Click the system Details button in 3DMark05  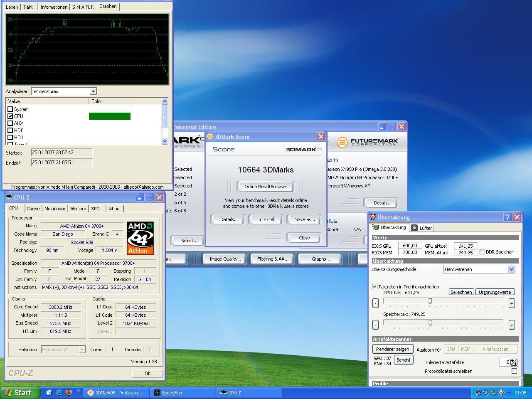(382, 203)
